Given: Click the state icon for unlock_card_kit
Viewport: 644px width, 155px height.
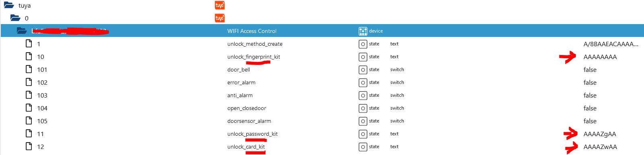Looking at the screenshot, I should (363, 147).
